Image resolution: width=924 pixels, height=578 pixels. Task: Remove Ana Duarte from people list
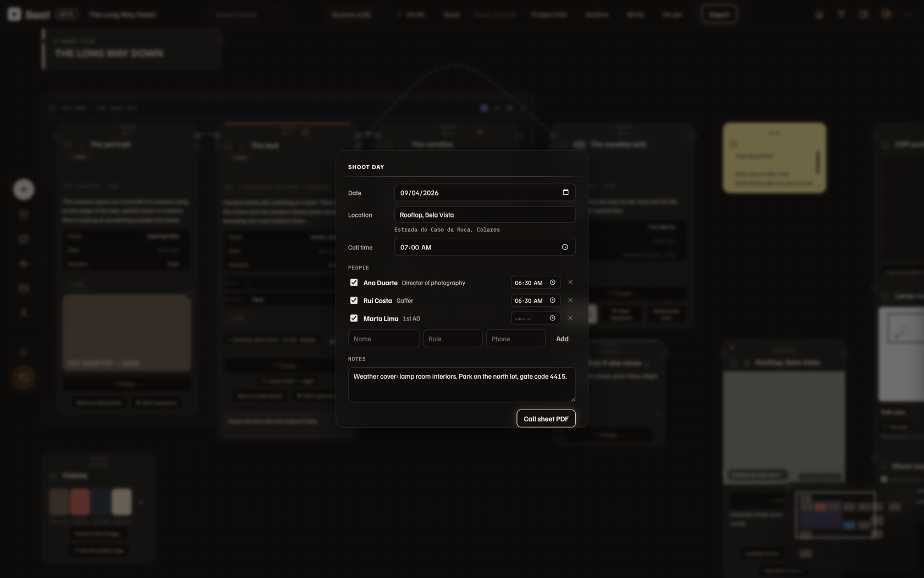(x=570, y=282)
